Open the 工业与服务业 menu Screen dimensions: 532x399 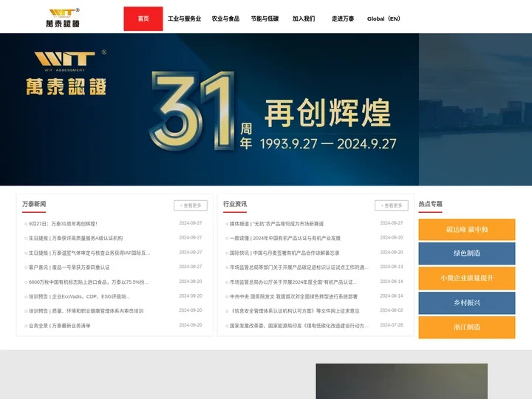184,18
